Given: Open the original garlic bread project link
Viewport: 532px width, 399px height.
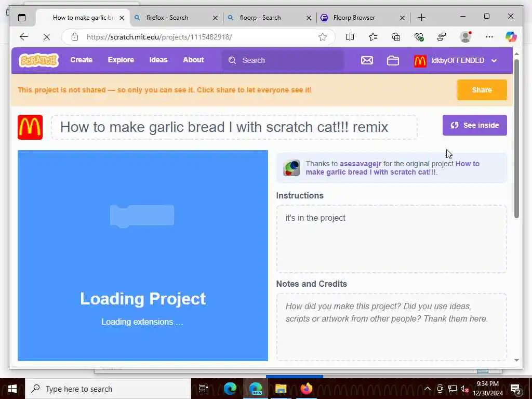Looking at the screenshot, I should click(x=393, y=168).
